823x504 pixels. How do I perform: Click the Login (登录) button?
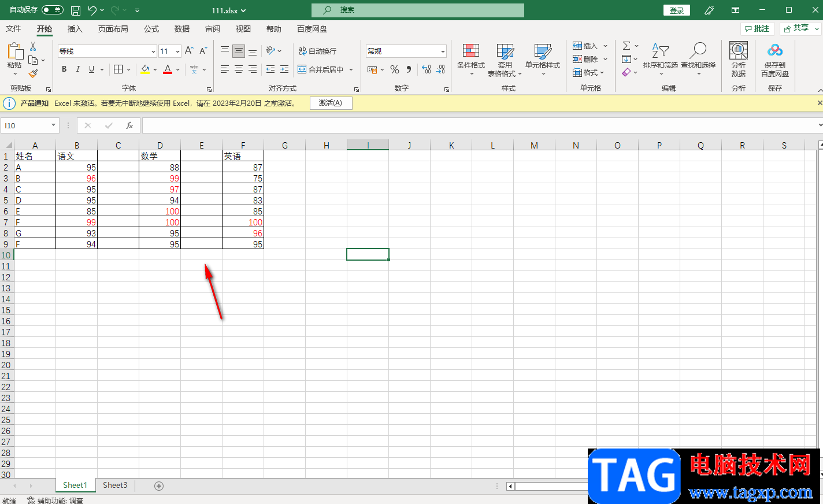(x=677, y=10)
